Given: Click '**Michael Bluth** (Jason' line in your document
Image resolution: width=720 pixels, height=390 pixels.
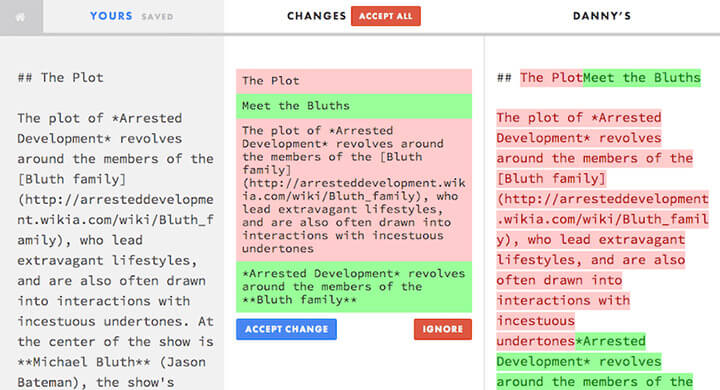Looking at the screenshot, I should click(x=112, y=362).
